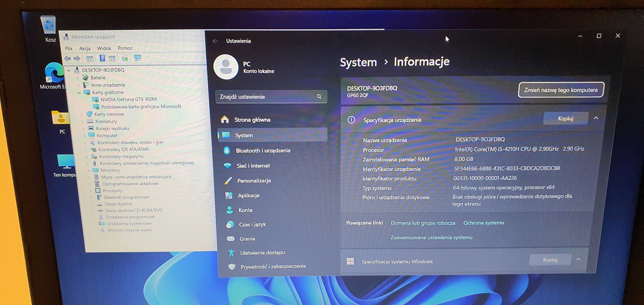Select Stacje dysków CD-ROM/DVD tree item
This screenshot has width=644, height=305.
click(134, 210)
